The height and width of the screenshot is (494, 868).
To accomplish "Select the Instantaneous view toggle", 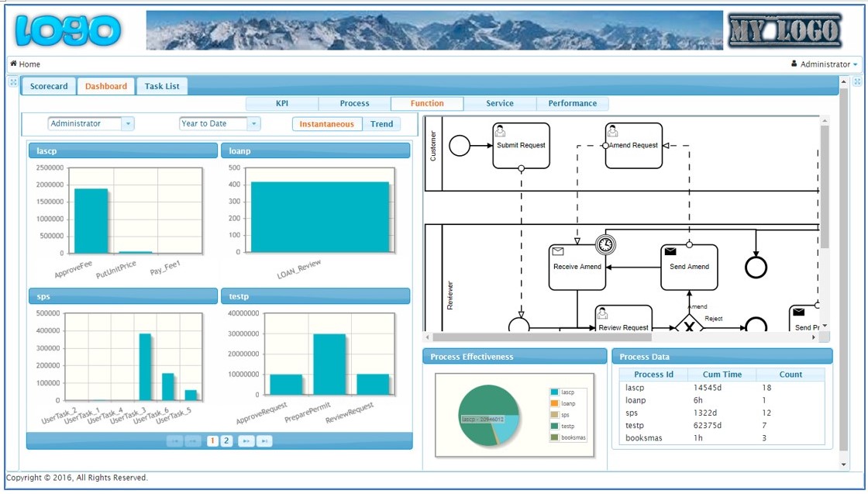I will 326,124.
